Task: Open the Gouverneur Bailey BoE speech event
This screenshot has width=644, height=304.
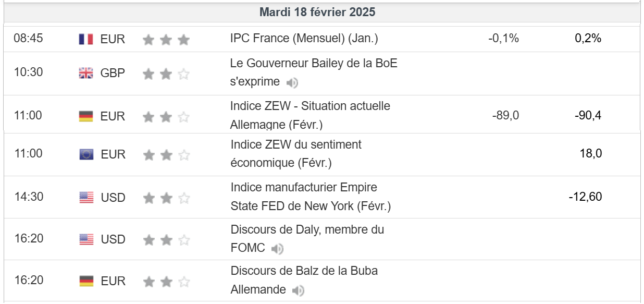Action: coord(313,64)
